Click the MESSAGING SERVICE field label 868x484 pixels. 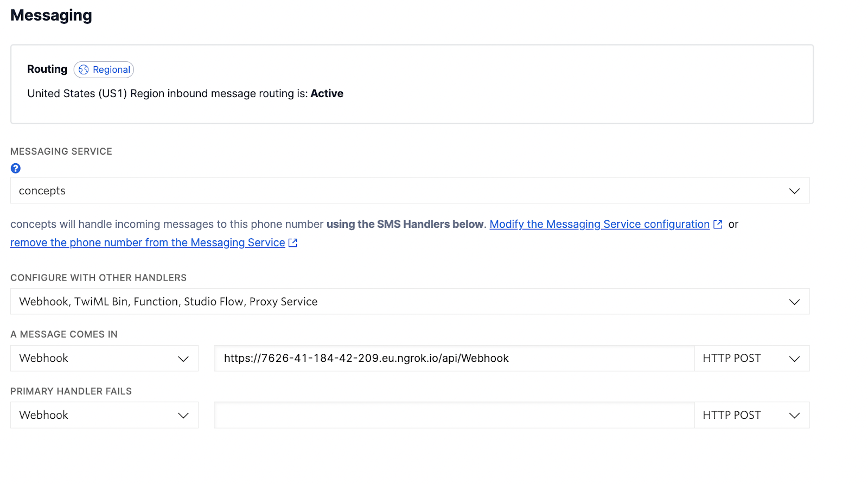pyautogui.click(x=61, y=151)
